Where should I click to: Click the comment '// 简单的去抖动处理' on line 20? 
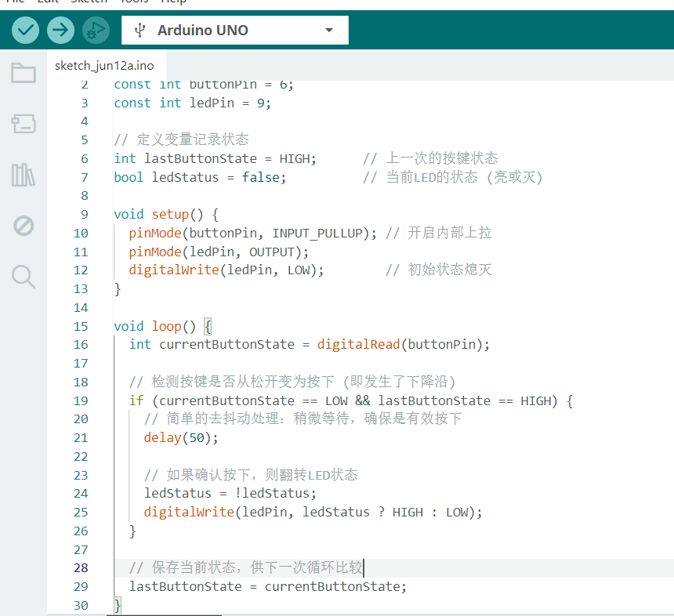coord(212,419)
